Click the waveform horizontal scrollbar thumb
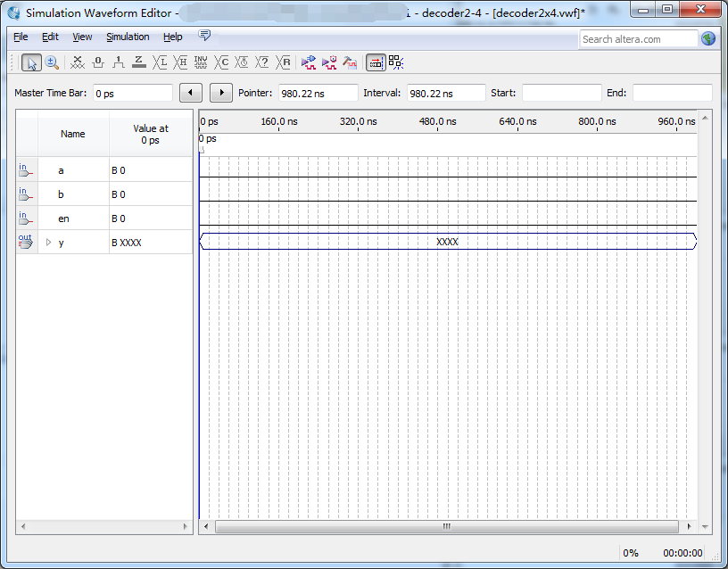 pos(447,526)
